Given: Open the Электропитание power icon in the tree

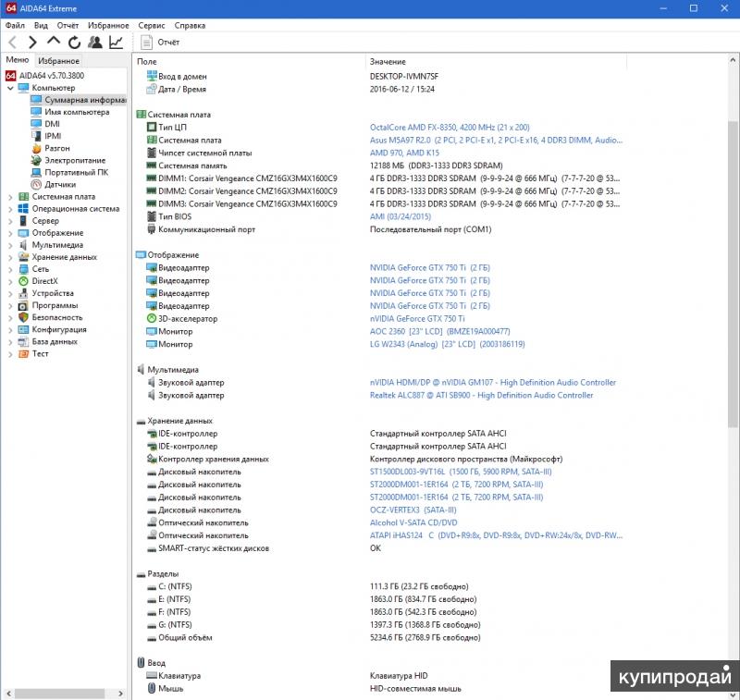Looking at the screenshot, I should 36,160.
